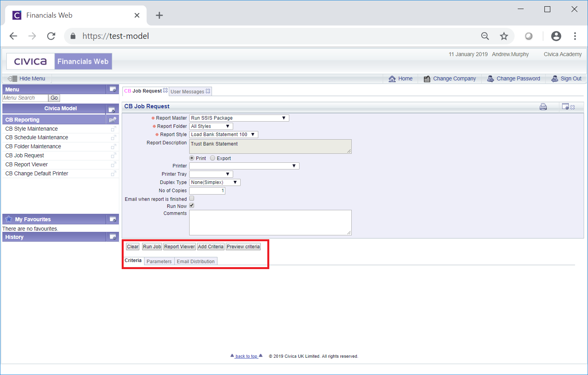This screenshot has width=588, height=375.
Task: Open the browser profile avatar icon
Action: (x=556, y=36)
